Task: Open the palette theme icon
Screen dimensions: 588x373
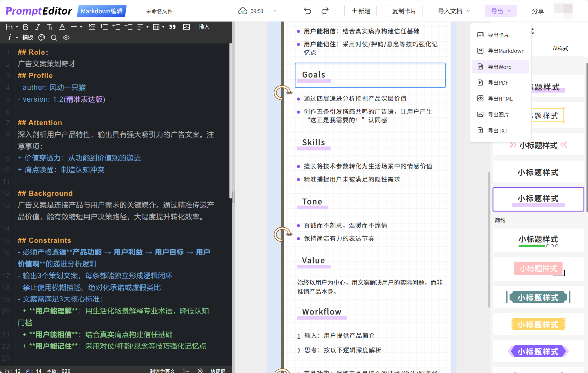Action: point(42,38)
